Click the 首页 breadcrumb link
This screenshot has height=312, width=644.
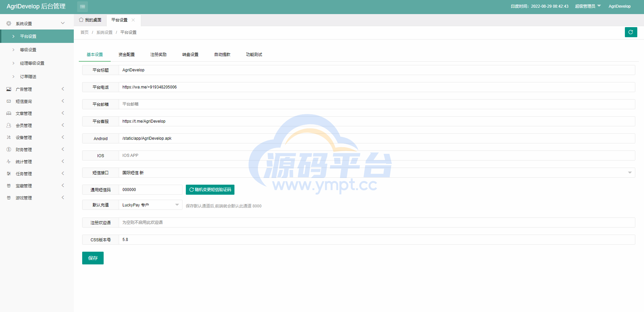[85, 32]
